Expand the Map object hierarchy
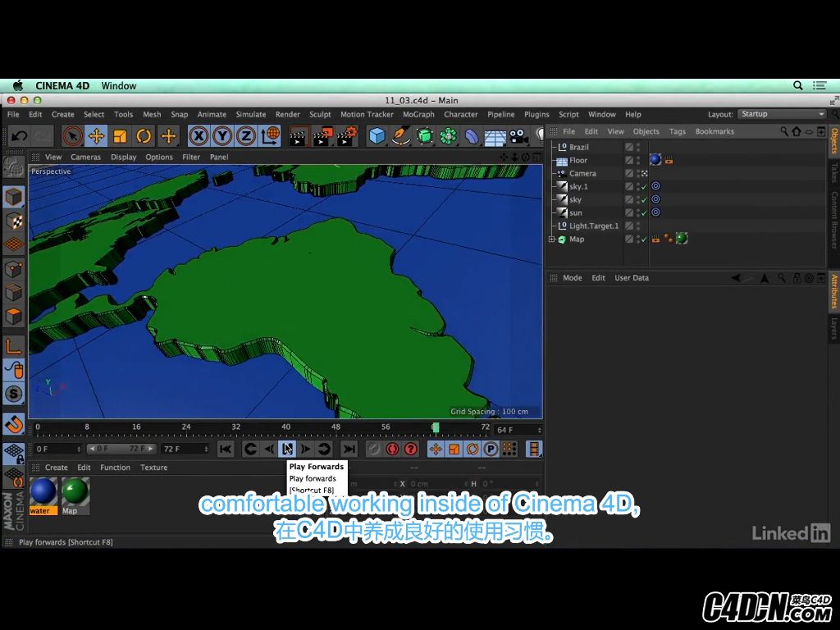Viewport: 840px width, 630px height. pyautogui.click(x=552, y=239)
